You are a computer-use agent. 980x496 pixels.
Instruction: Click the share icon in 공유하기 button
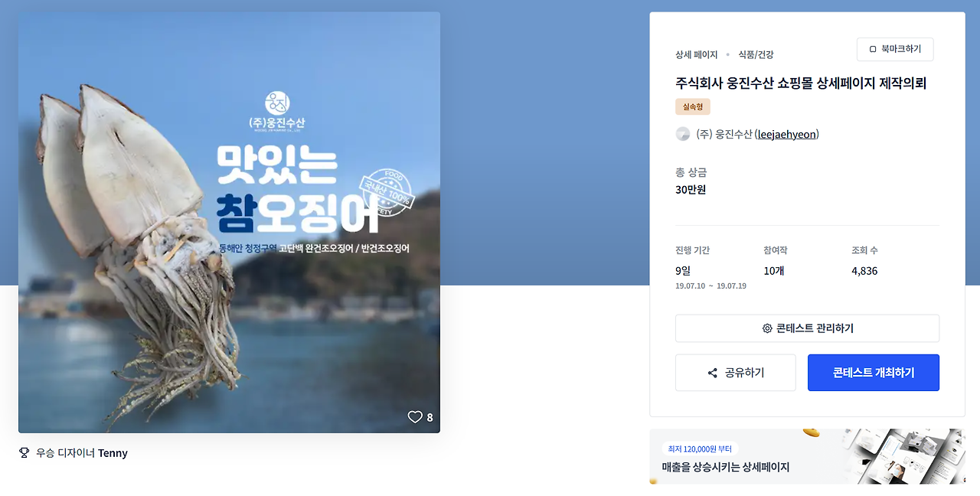point(713,373)
